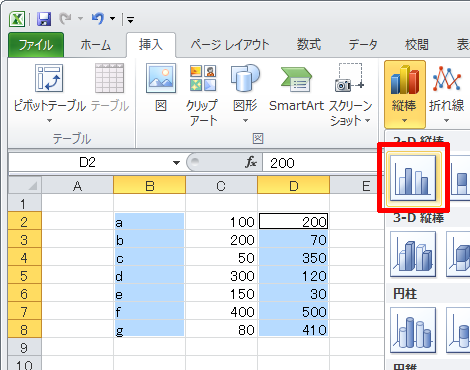Open クリップ アート
This screenshot has width=470, height=370.
[x=203, y=95]
